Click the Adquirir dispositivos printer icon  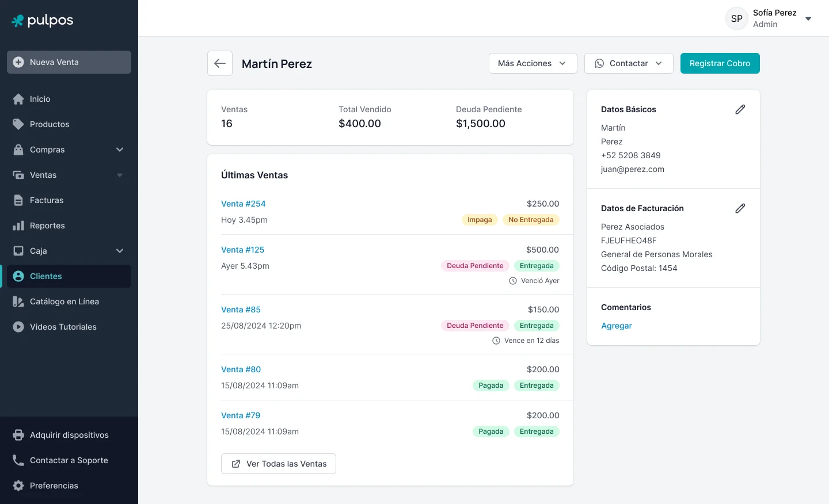click(x=18, y=435)
